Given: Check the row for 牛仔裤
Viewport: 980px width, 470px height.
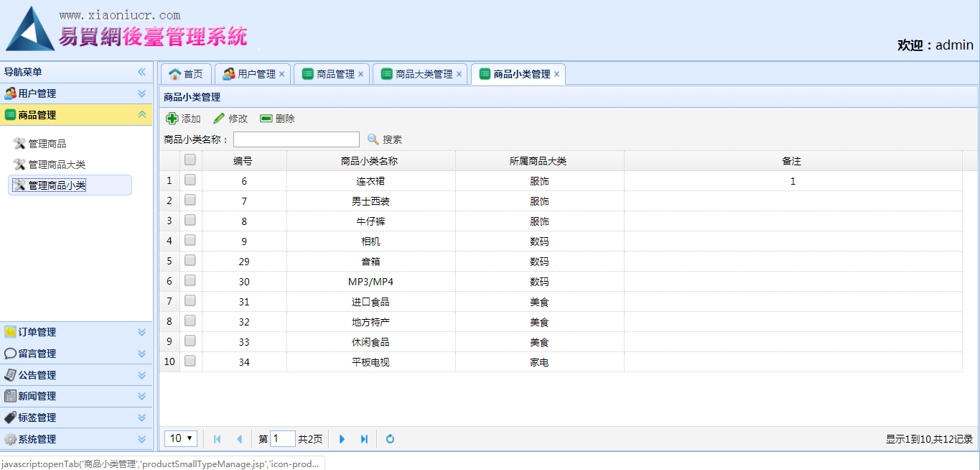Looking at the screenshot, I should 190,221.
